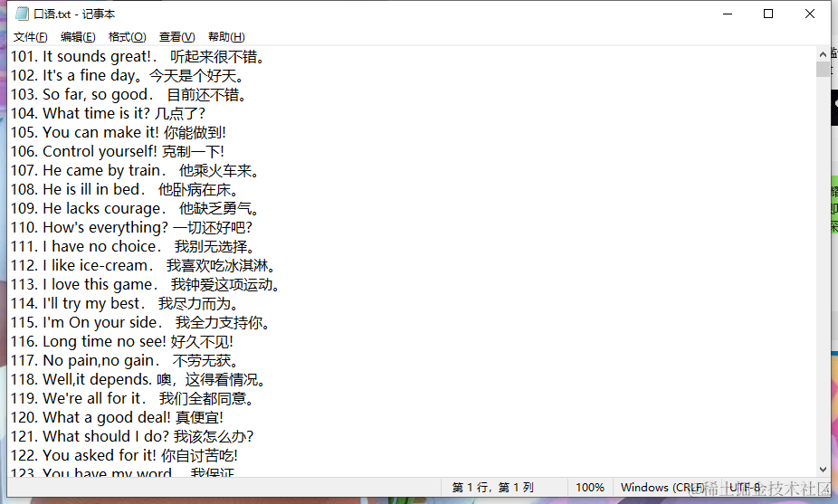Click line '111. I have no choice'

coord(134,246)
